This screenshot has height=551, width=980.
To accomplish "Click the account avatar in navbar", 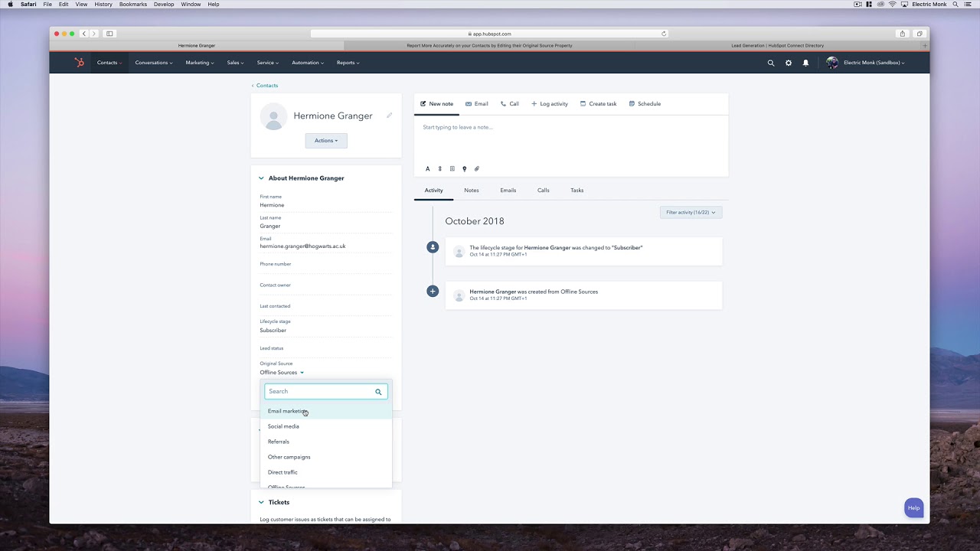I will click(832, 63).
